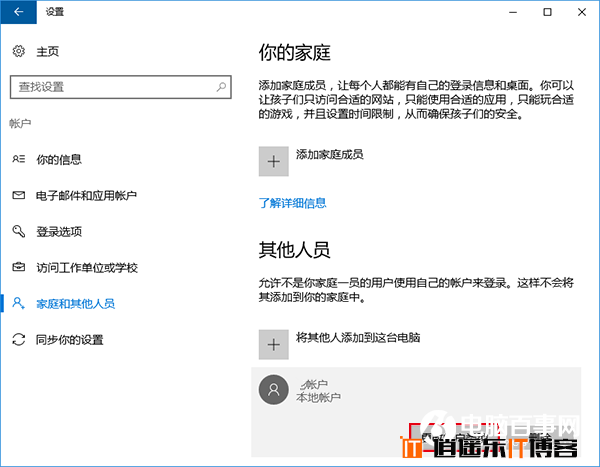Maximize the Settings window
600x467 pixels.
tap(547, 12)
